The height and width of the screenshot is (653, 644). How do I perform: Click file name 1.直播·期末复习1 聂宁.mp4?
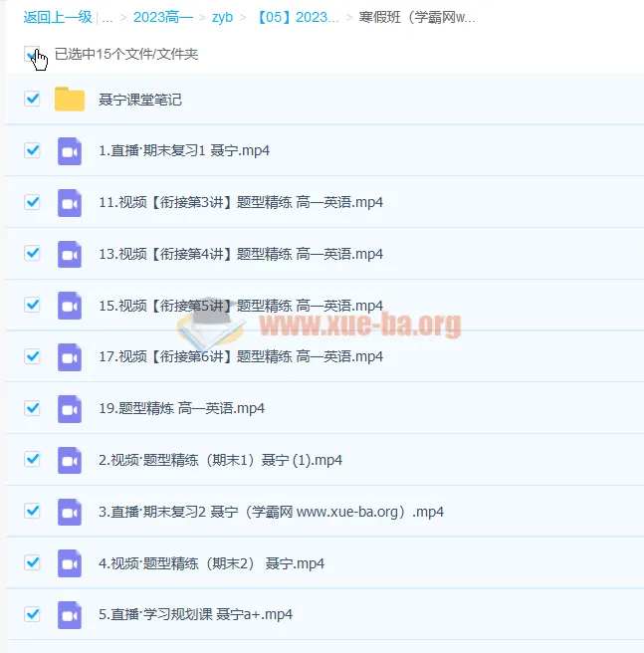pyautogui.click(x=184, y=151)
